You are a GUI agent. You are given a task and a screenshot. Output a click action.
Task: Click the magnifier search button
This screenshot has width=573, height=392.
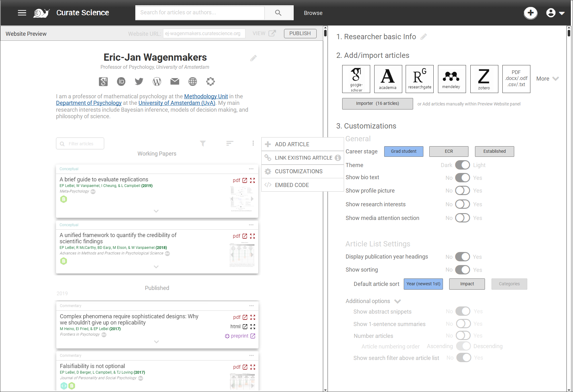tap(278, 13)
